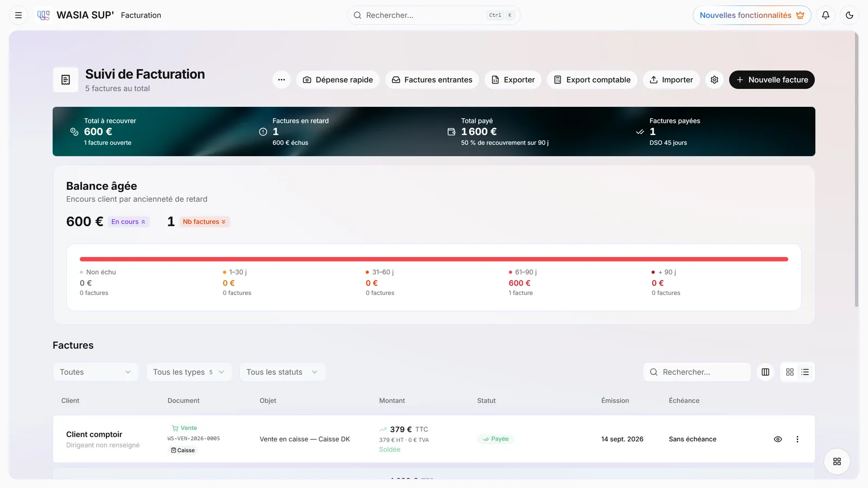Viewport: 868px width, 488px height.
Task: Open the notifications bell
Action: (x=826, y=15)
